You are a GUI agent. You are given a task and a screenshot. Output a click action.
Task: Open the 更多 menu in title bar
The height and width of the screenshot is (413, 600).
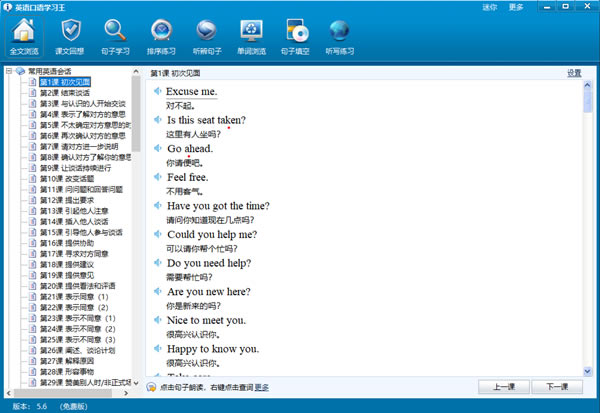(516, 6)
